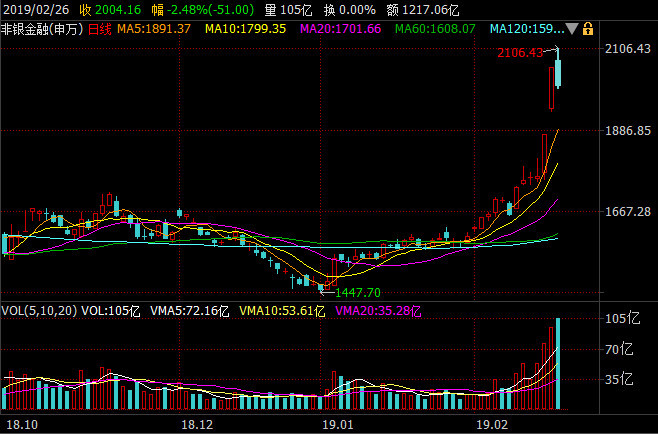Select the MA10:1799.35 indicator label
The height and width of the screenshot is (434, 658).
[x=245, y=29]
